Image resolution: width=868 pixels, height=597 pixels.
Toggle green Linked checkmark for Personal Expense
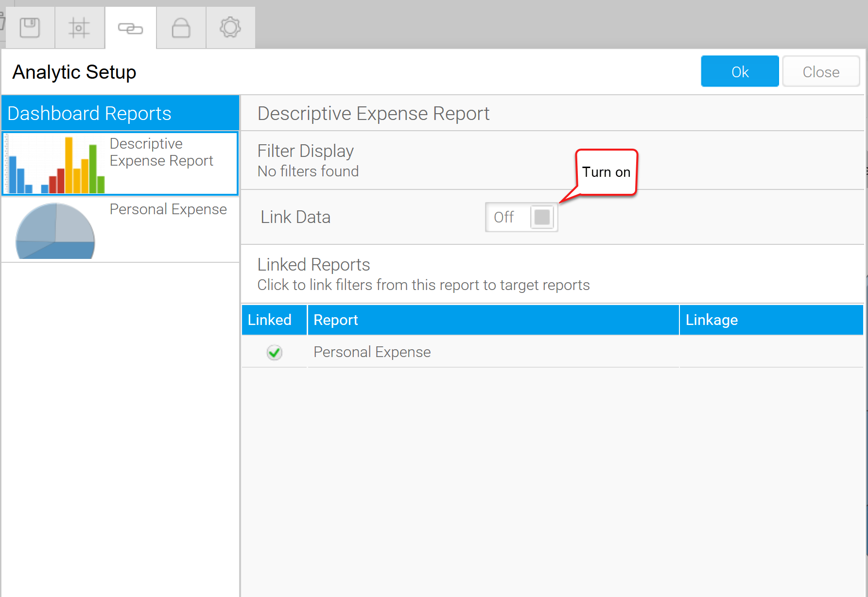[275, 352]
